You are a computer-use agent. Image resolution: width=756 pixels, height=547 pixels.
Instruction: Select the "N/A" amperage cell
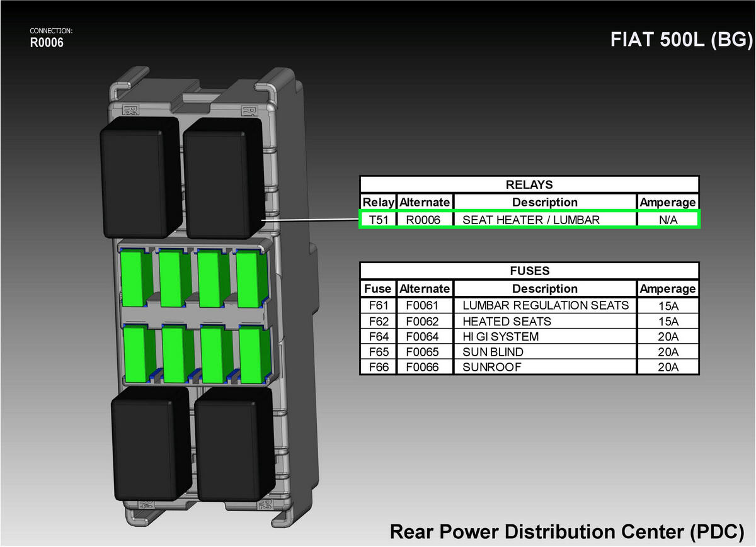point(668,220)
